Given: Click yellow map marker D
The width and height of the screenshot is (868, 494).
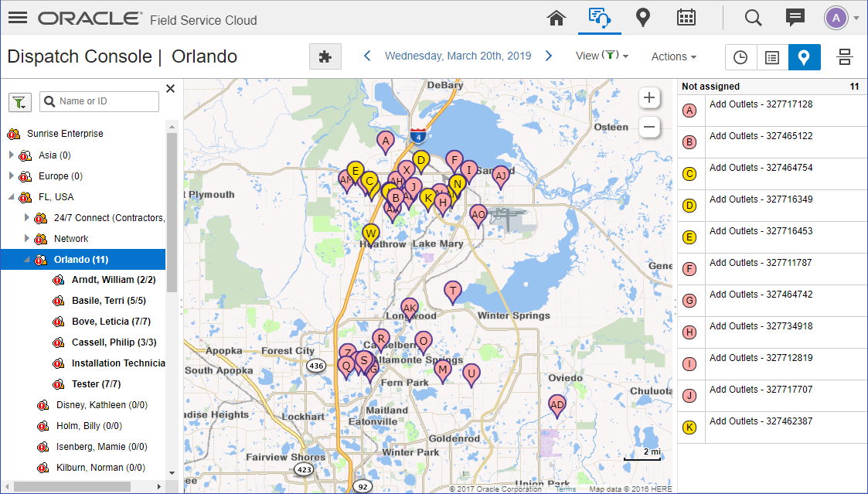Looking at the screenshot, I should [421, 162].
